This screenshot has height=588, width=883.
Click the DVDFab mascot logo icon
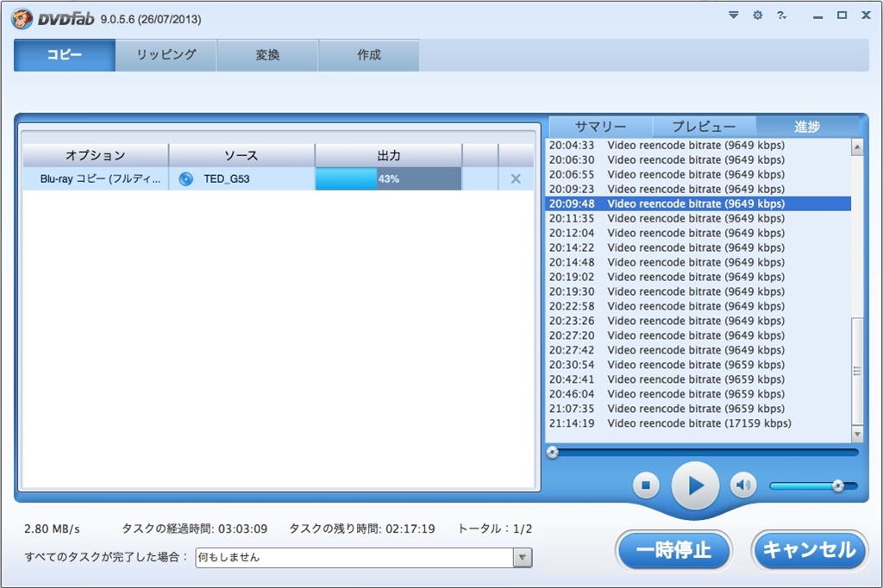tap(22, 19)
